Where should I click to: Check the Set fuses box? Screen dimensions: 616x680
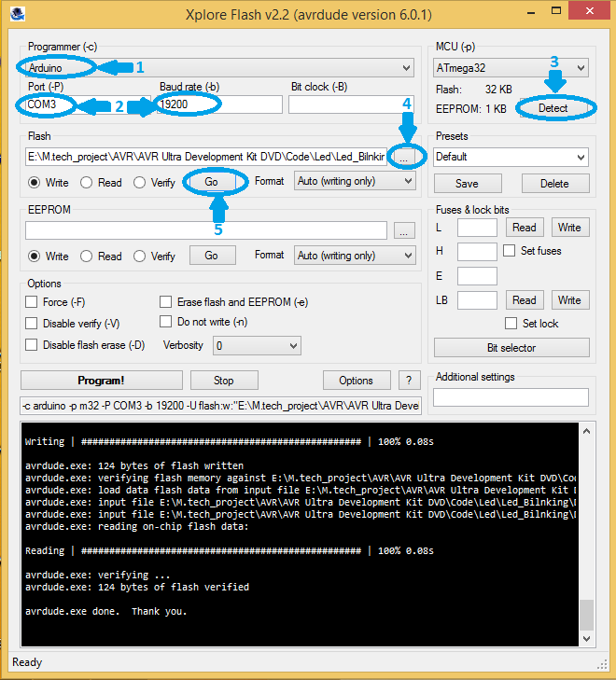click(509, 251)
